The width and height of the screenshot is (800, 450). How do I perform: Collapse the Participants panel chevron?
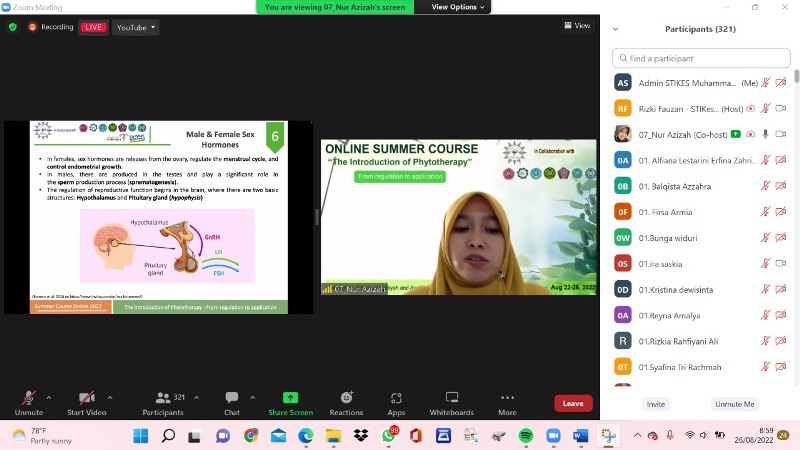[x=615, y=29]
